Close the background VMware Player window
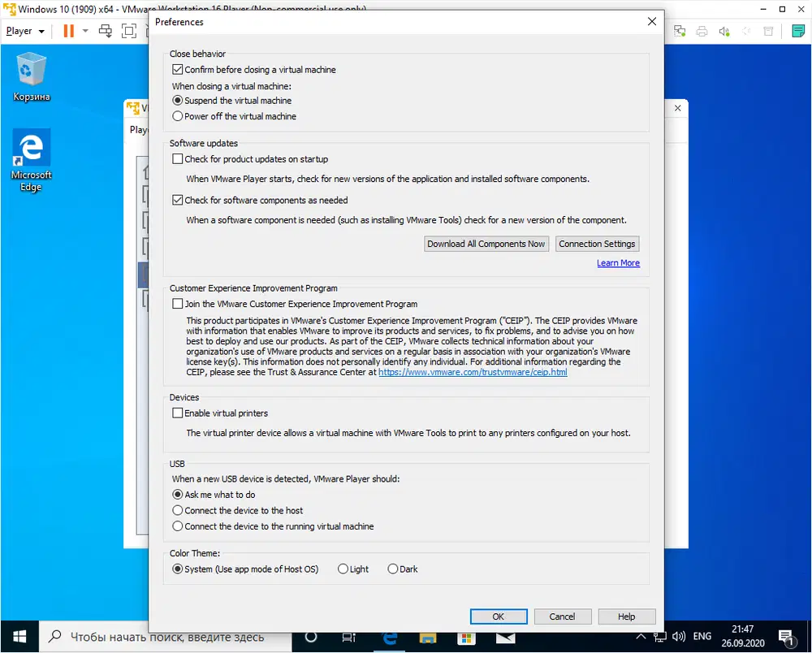Image resolution: width=812 pixels, height=653 pixels. 678,108
